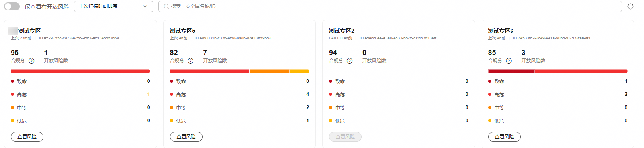The image size is (644, 148).
Task: Click the orange segment of 测试专区5 risk bar
Action: (269, 71)
